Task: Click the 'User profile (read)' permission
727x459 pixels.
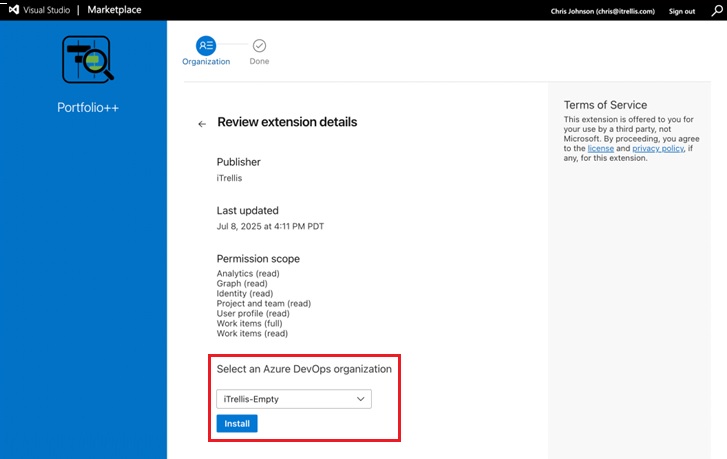Action: click(x=253, y=313)
